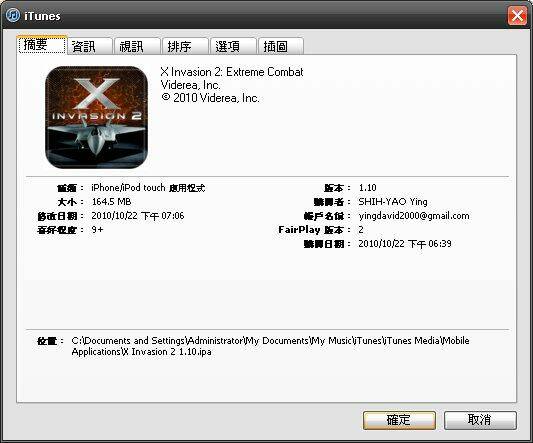This screenshot has height=443, width=533.
Task: Click the X Invasion 2 app artwork
Action: (x=97, y=117)
